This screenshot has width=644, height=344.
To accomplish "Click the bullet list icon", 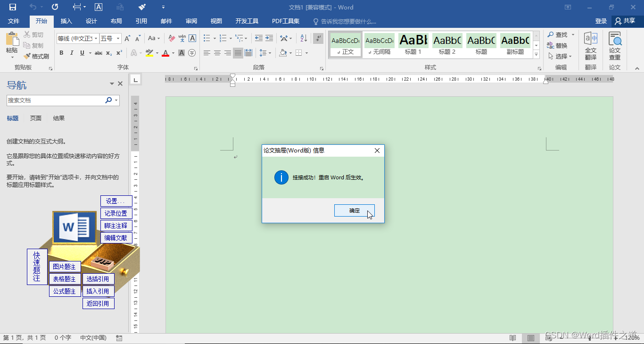I will (206, 38).
